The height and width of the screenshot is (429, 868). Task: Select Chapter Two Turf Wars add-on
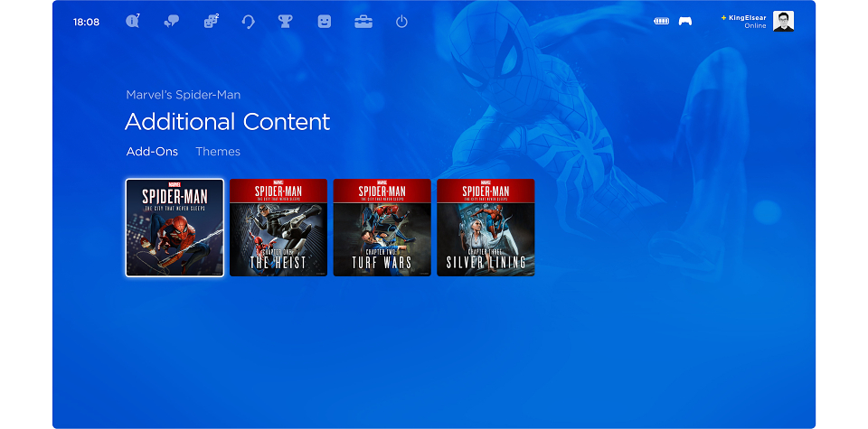click(x=382, y=228)
